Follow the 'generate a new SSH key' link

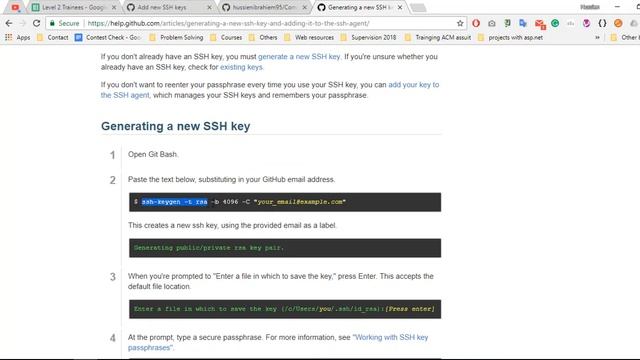[x=299, y=57]
